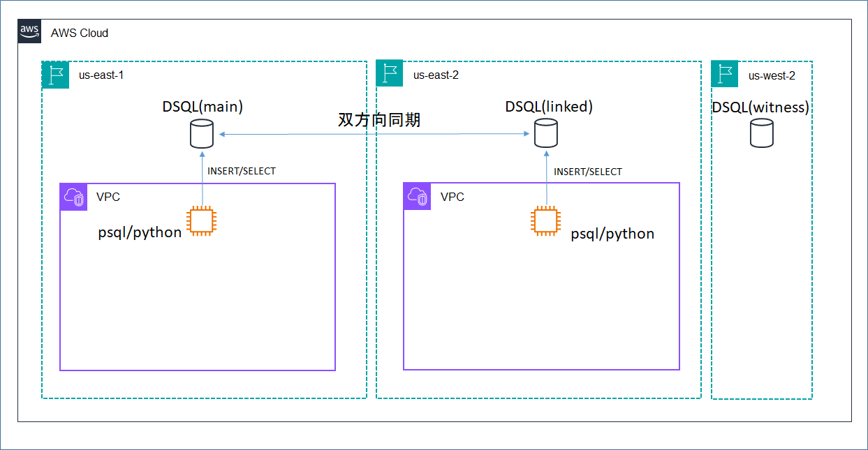
Task: Click the us-east-1 region label
Action: (x=101, y=75)
